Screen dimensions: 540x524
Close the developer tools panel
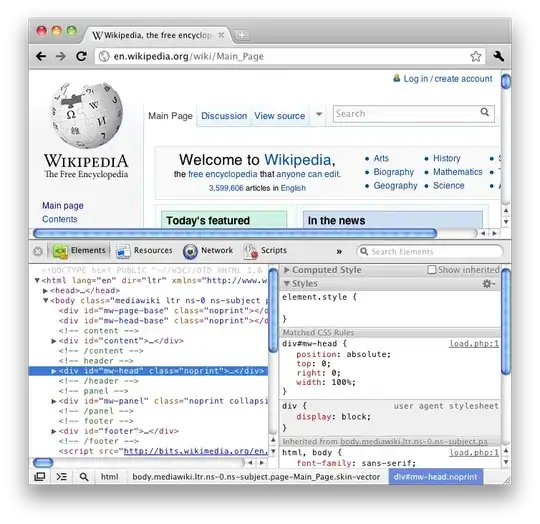[38, 251]
